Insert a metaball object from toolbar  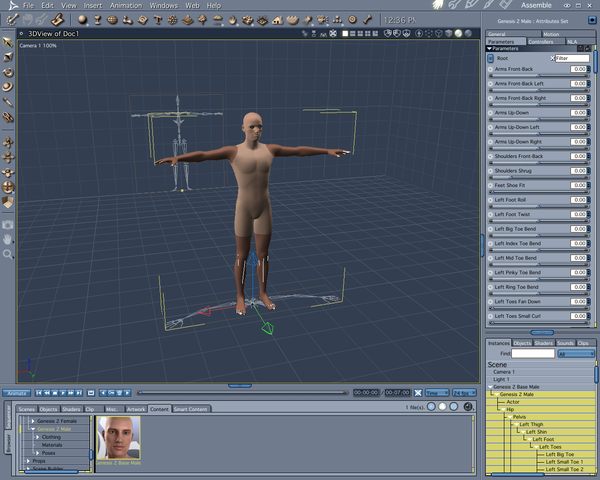click(127, 20)
